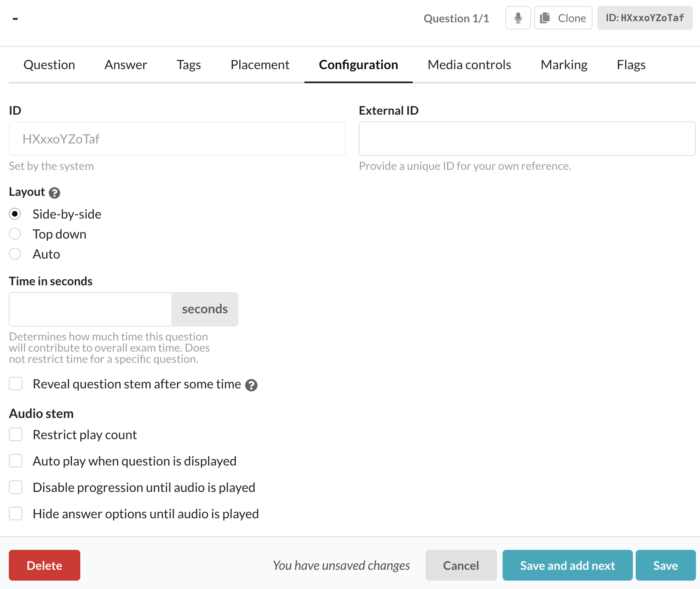700x589 pixels.
Task: Select the Side-by-side layout option
Action: pos(15,214)
